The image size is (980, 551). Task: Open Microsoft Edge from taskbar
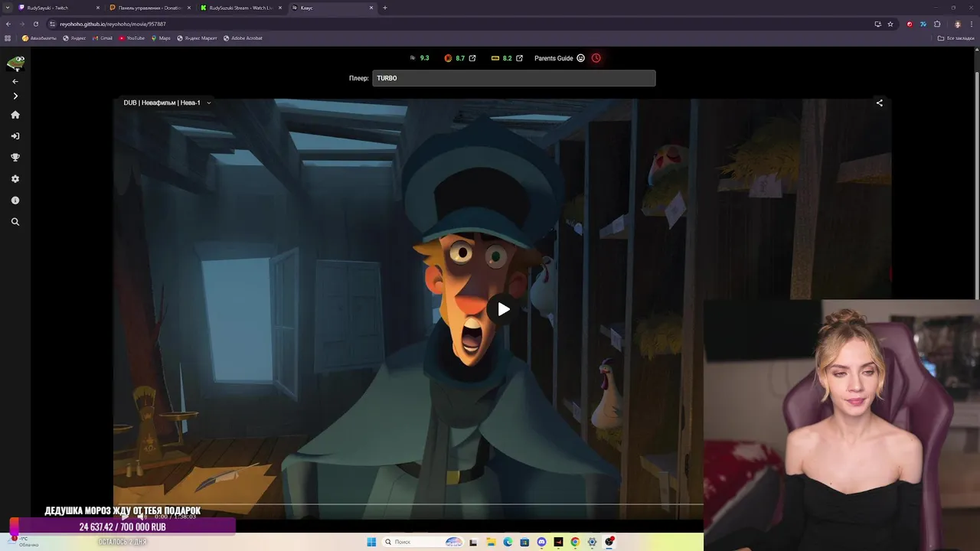click(508, 542)
